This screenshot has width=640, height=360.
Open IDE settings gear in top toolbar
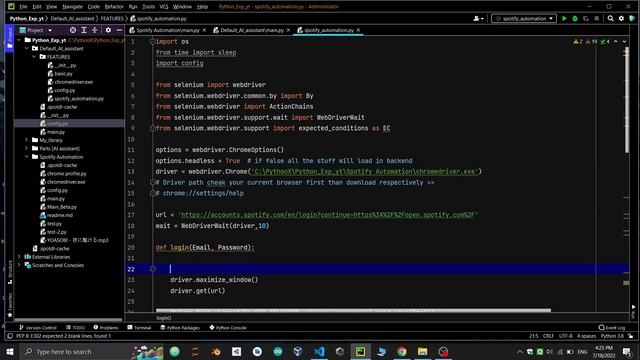621,18
